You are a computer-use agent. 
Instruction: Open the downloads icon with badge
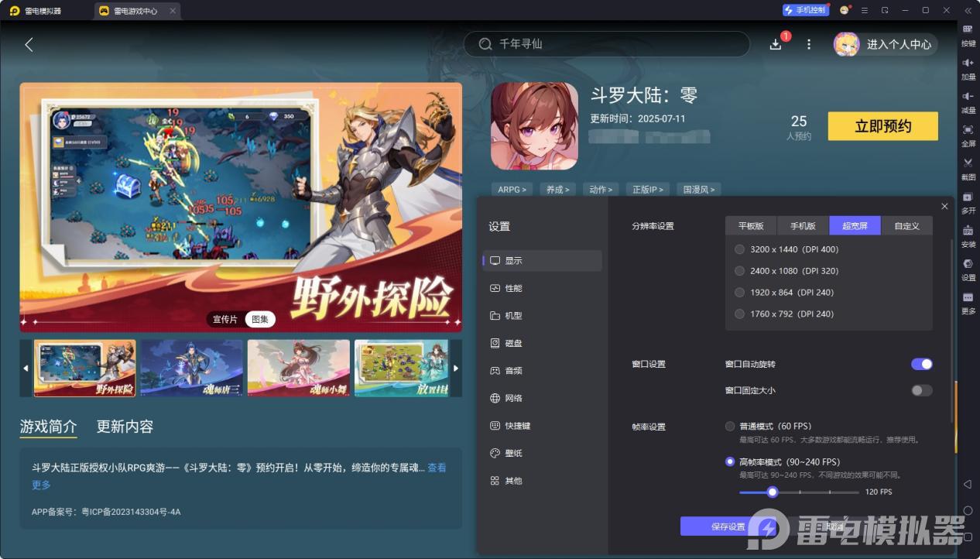pos(776,44)
